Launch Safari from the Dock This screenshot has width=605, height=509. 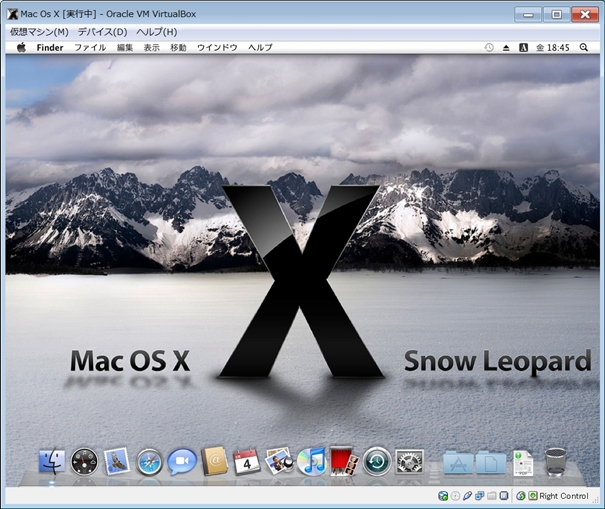tap(149, 462)
